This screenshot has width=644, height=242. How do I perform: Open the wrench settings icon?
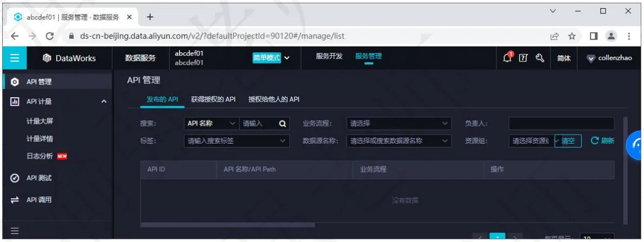(540, 58)
